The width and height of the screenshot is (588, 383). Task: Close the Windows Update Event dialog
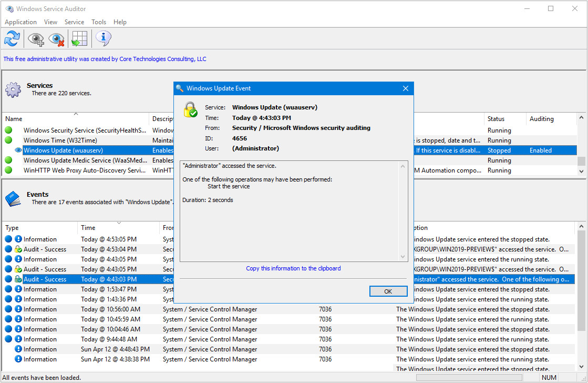click(x=405, y=88)
